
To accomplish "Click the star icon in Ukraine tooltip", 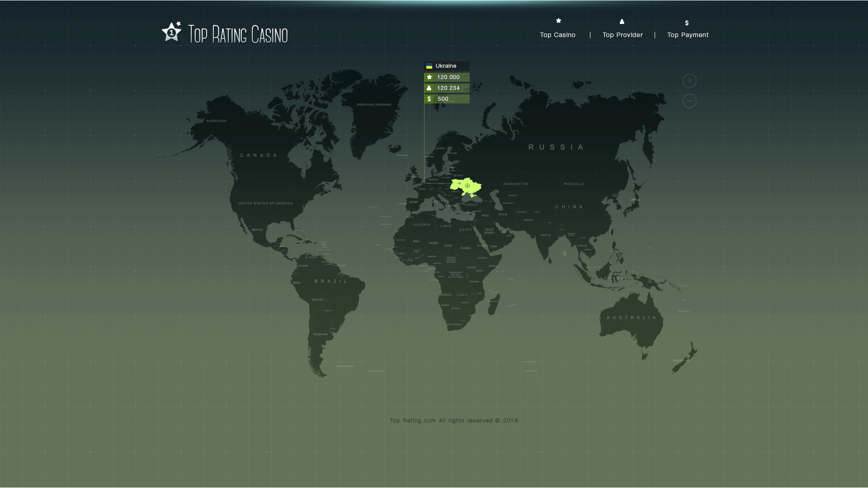I will [x=429, y=77].
